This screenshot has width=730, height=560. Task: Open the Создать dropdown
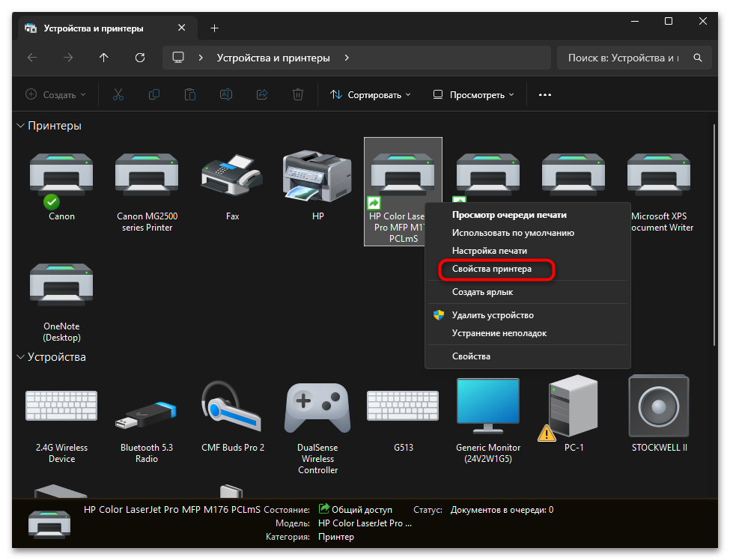tap(55, 94)
